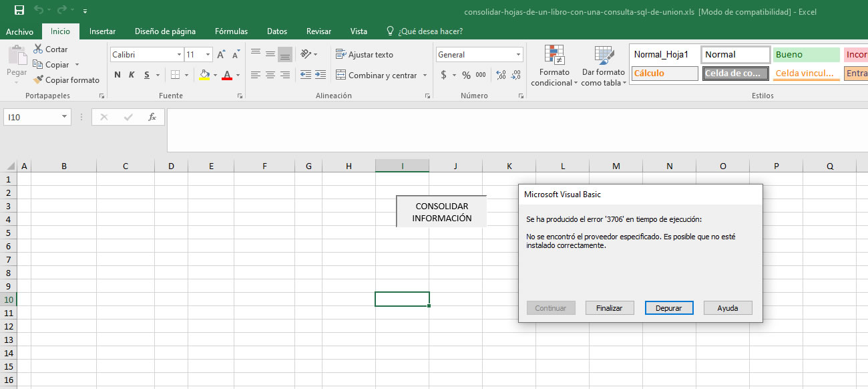This screenshot has height=389, width=868.
Task: Switch to the Fórmulas ribbon tab
Action: pos(231,31)
